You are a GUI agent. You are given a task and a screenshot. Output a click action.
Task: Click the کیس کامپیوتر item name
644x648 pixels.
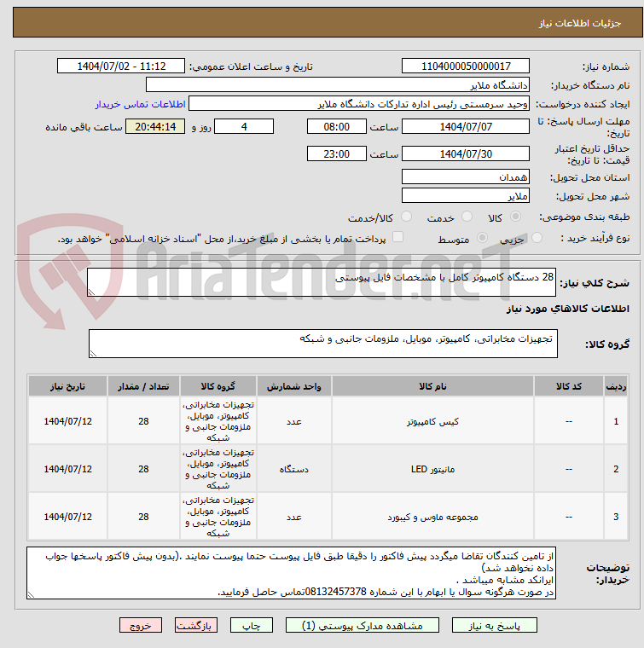[x=432, y=421]
